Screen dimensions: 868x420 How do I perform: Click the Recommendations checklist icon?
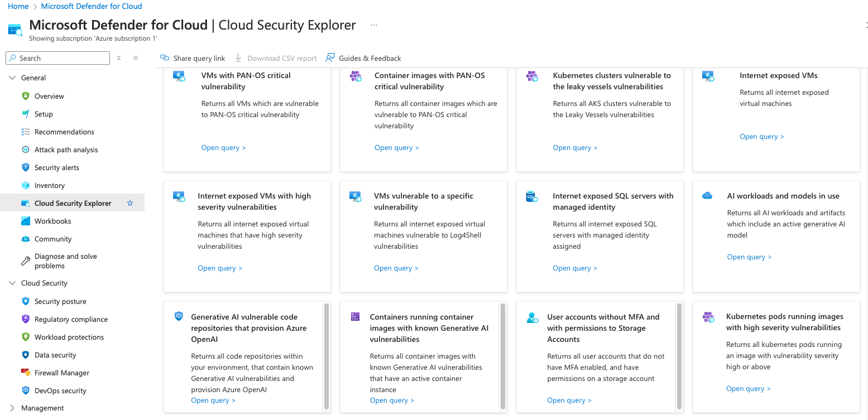tap(25, 132)
